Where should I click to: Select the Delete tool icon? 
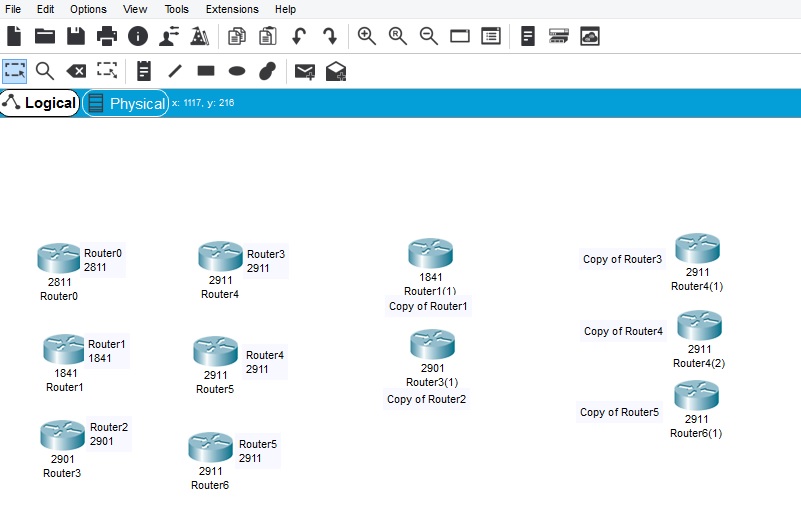[x=76, y=71]
